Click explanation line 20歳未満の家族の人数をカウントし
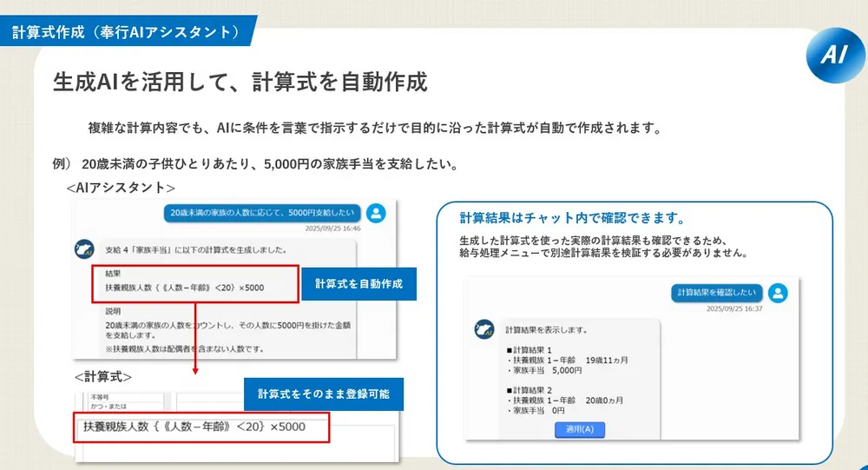 click(x=227, y=330)
